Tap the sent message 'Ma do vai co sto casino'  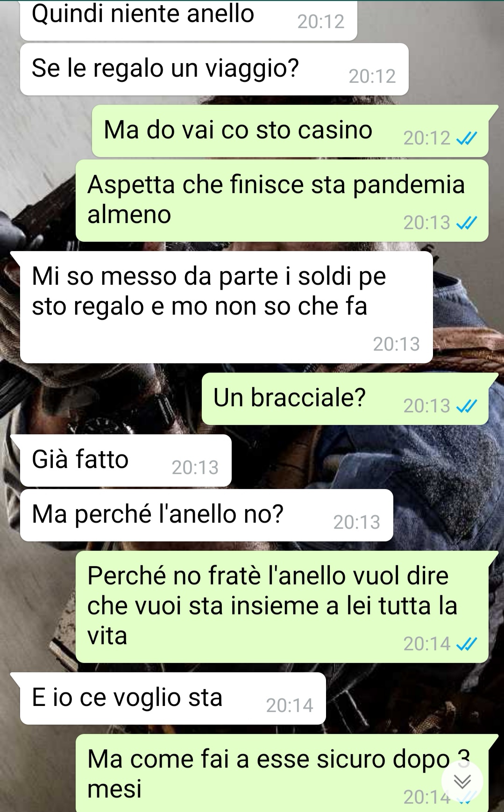coord(291,131)
